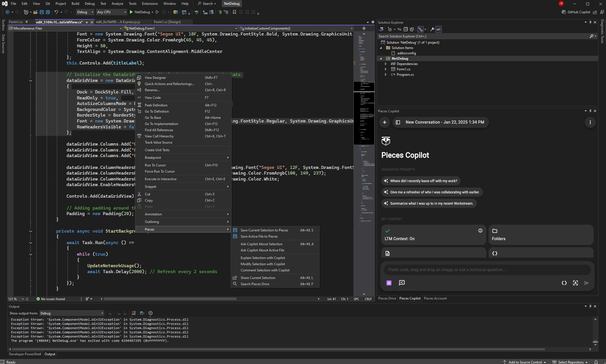Click the Undo arrow icon
This screenshot has width=606, height=364.
tap(56, 12)
